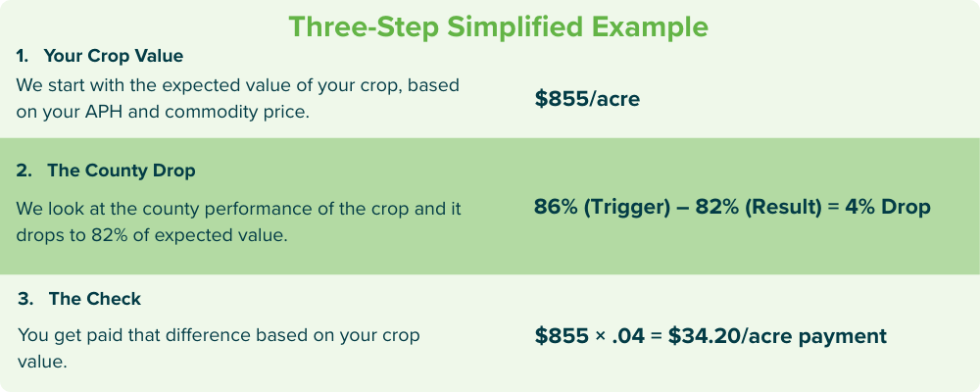Click the '1.' step number
This screenshot has height=392, width=980.
pos(23,56)
